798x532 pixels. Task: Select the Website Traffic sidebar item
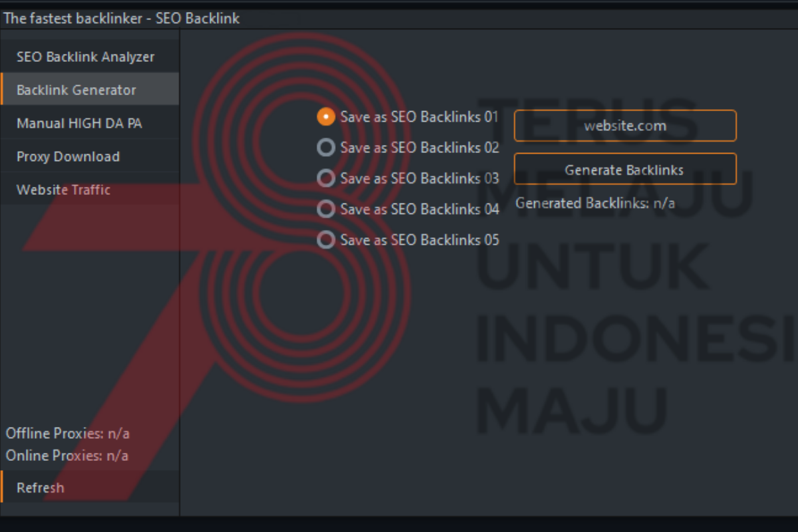click(x=63, y=190)
